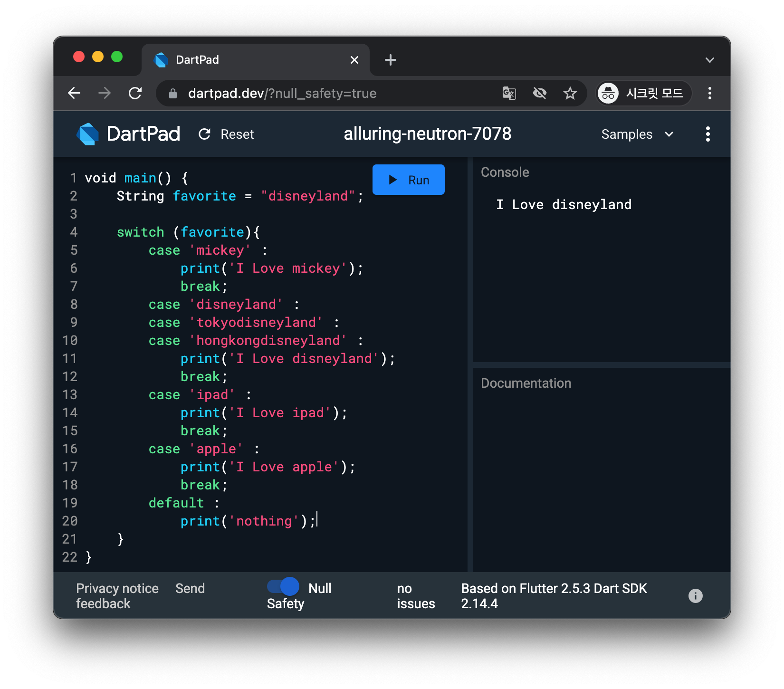This screenshot has width=784, height=689.
Task: Click the default : line
Action: click(x=184, y=503)
